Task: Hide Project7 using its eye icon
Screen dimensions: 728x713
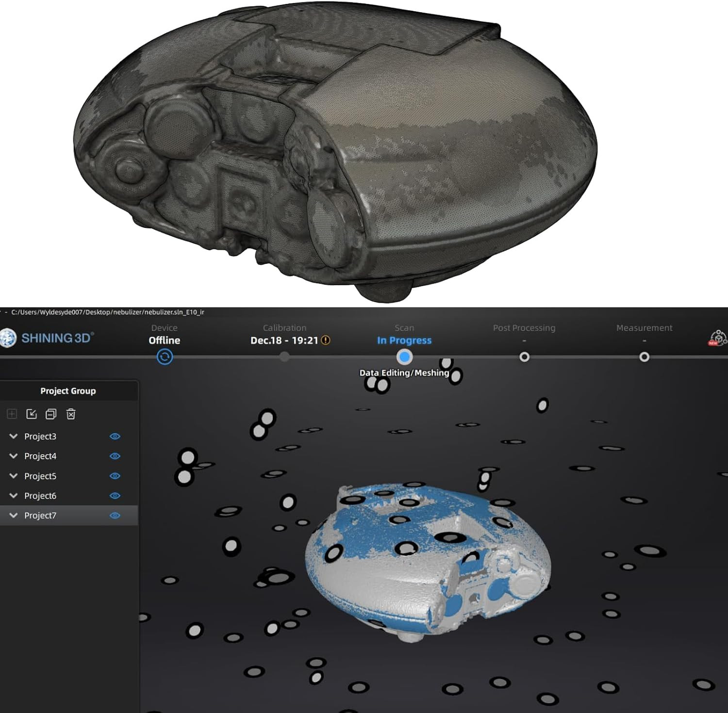Action: [x=115, y=516]
